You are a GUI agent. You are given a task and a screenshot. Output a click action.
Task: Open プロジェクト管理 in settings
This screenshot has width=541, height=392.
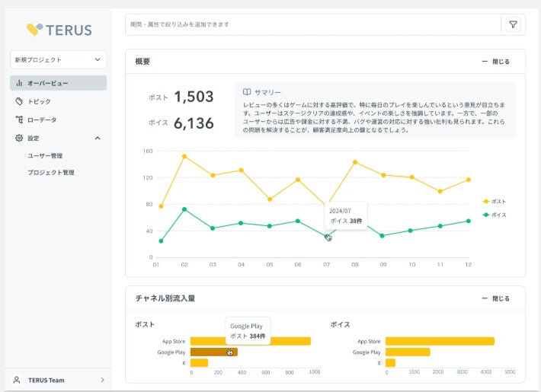coord(51,172)
